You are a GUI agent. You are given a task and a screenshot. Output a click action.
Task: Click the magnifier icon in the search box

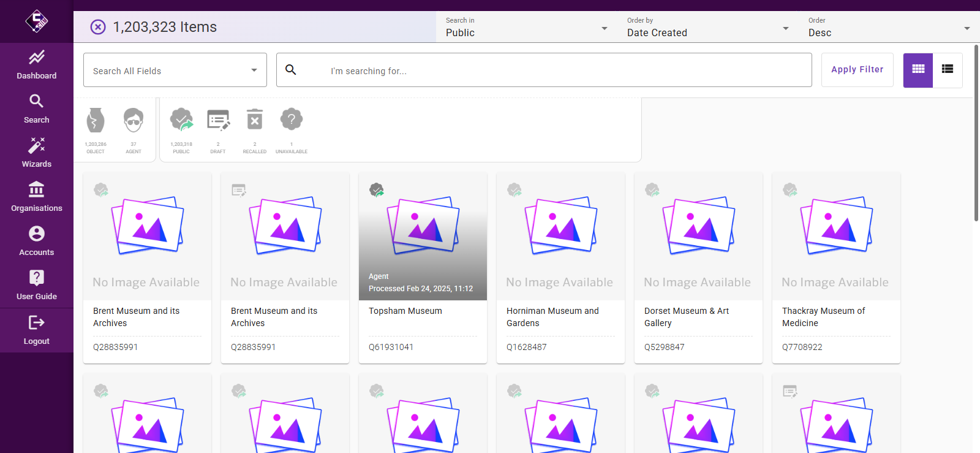click(291, 70)
